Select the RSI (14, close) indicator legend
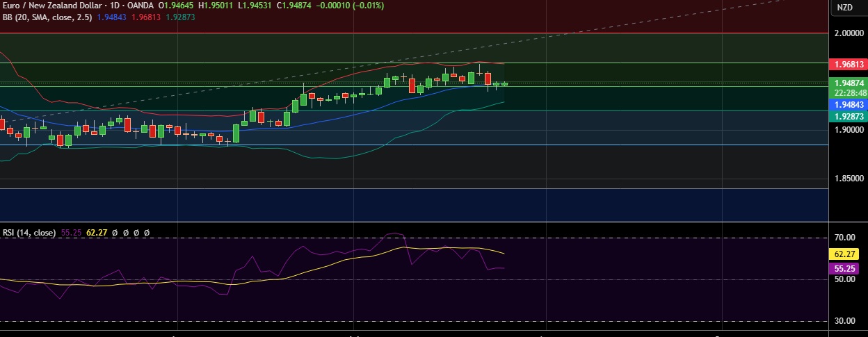The height and width of the screenshot is (337, 868). point(29,233)
